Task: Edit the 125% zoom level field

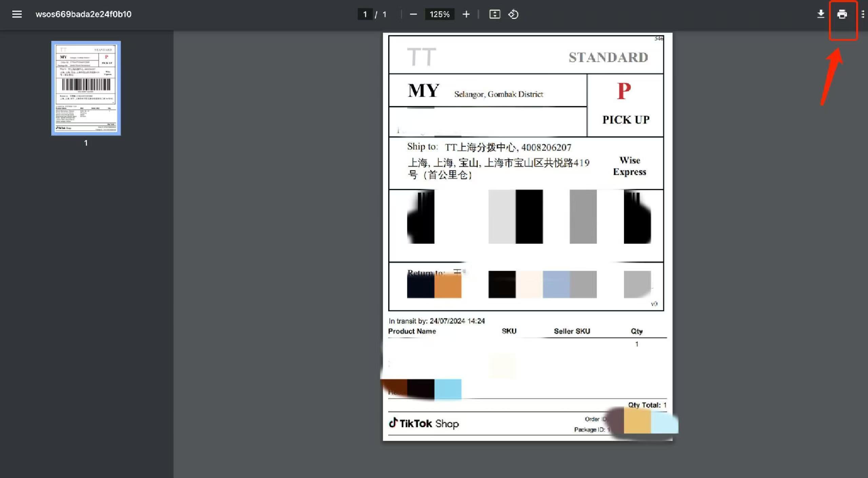Action: coord(439,14)
